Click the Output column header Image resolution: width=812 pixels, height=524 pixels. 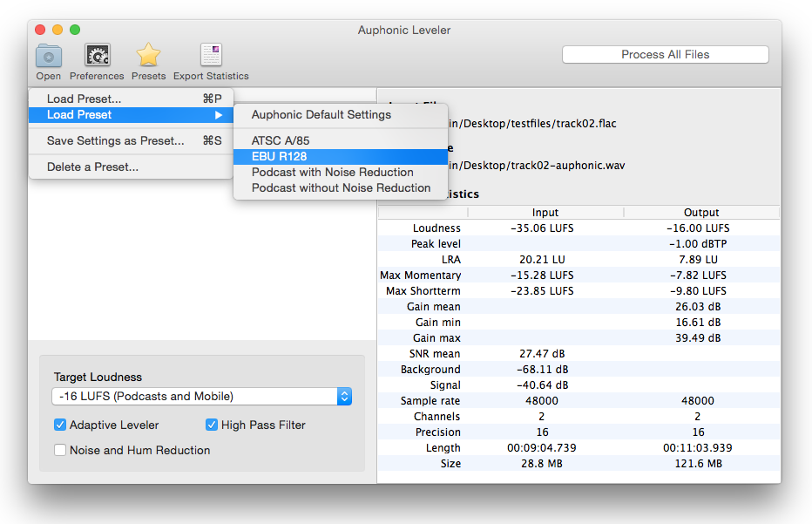pyautogui.click(x=701, y=213)
